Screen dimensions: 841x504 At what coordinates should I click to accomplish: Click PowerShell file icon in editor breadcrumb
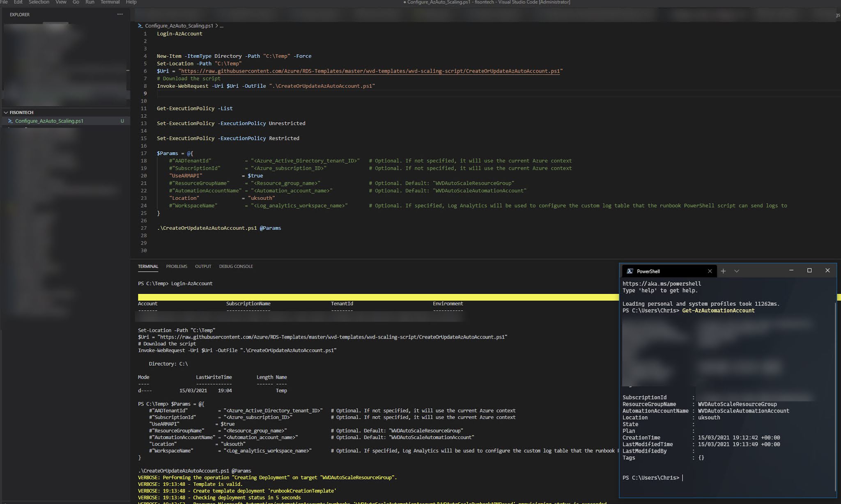pyautogui.click(x=140, y=26)
